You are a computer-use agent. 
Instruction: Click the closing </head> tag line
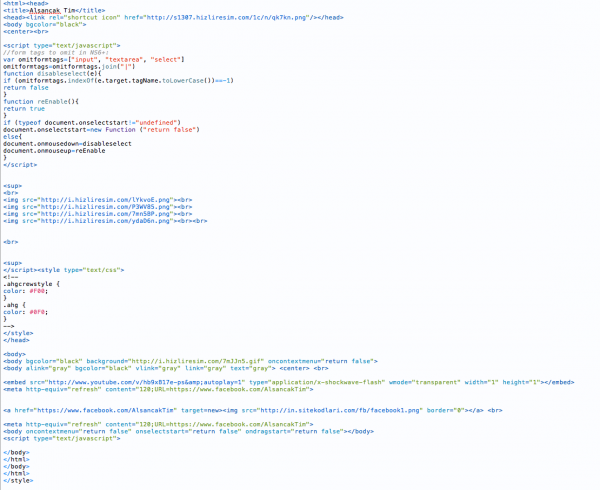click(x=16, y=340)
